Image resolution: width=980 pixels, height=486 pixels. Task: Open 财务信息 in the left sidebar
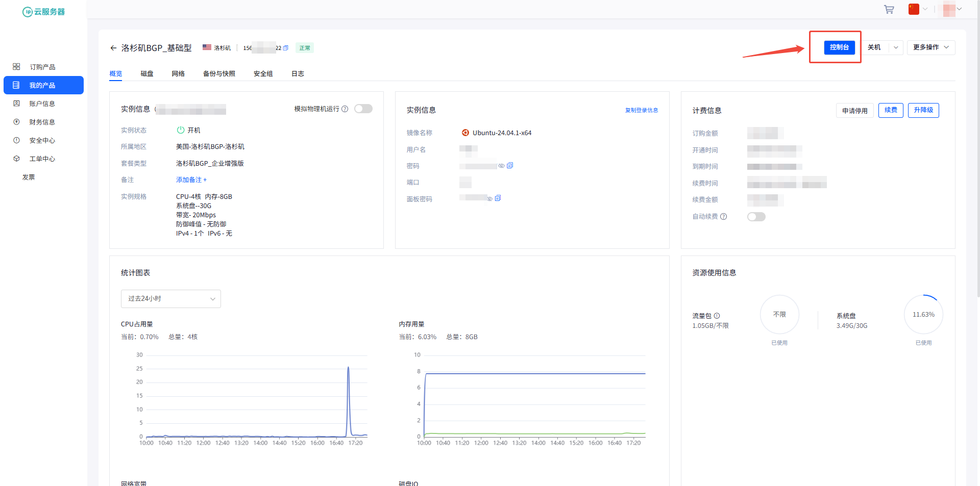42,122
